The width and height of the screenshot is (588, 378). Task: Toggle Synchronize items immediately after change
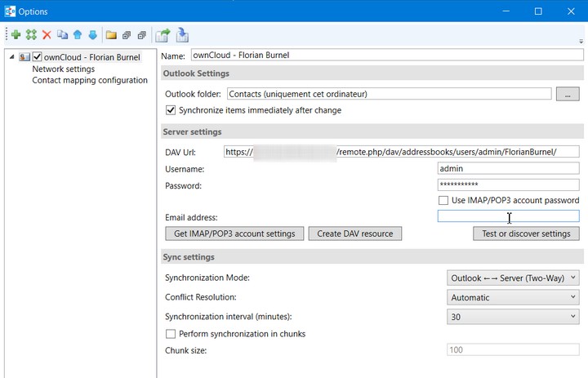click(x=171, y=110)
